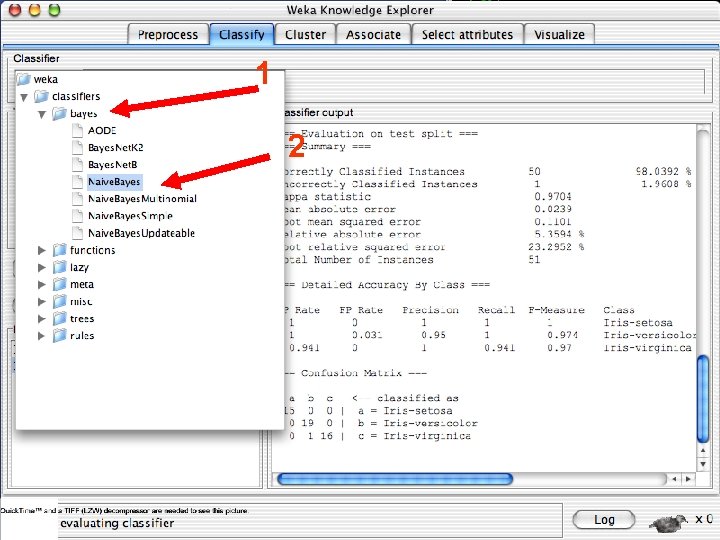Click the weka root folder icon

coord(24,79)
